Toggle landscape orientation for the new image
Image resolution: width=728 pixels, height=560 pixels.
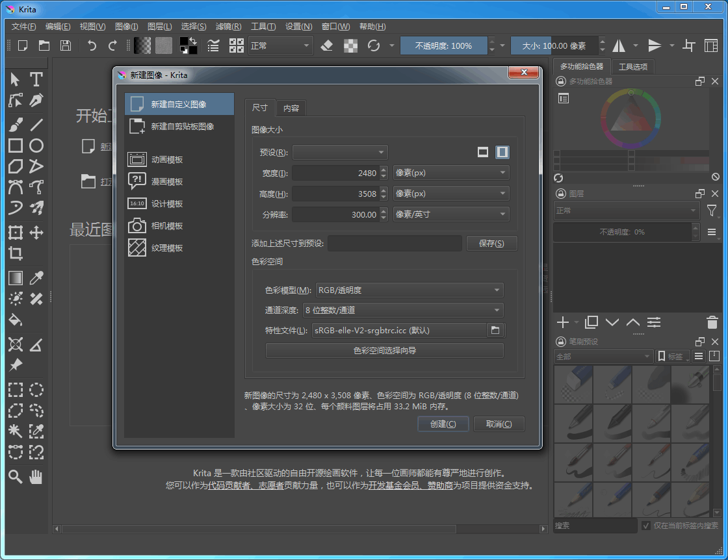pyautogui.click(x=482, y=152)
